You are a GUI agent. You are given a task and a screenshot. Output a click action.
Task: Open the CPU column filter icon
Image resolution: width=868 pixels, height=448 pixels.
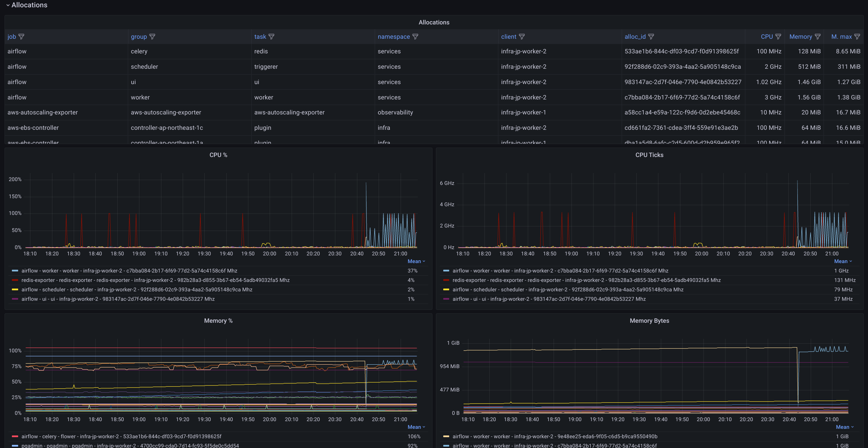coord(778,37)
